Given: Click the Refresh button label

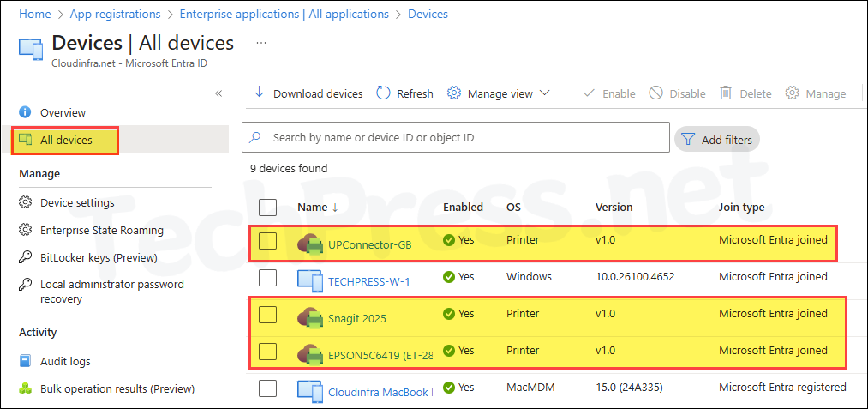Looking at the screenshot, I should [x=415, y=93].
